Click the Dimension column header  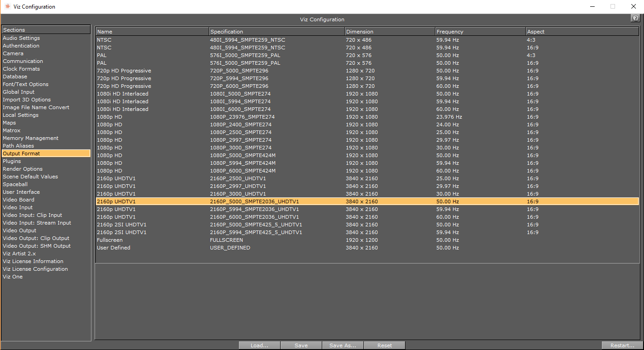(x=390, y=32)
